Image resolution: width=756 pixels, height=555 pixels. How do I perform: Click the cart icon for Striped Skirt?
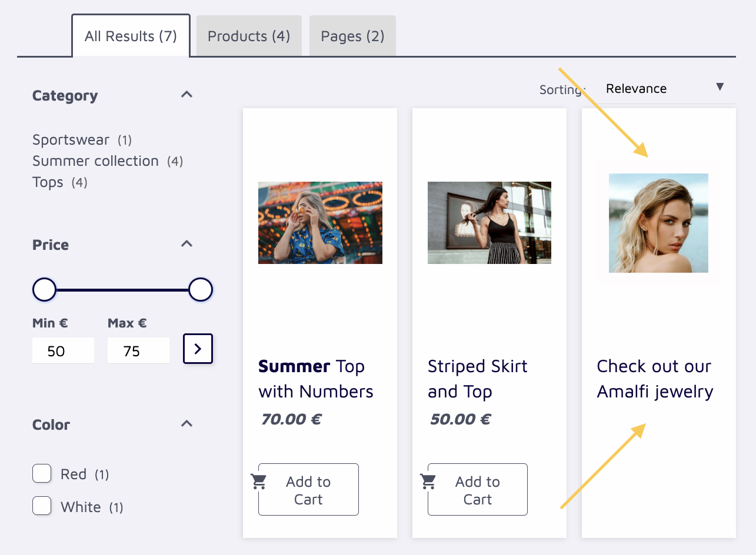pos(428,482)
